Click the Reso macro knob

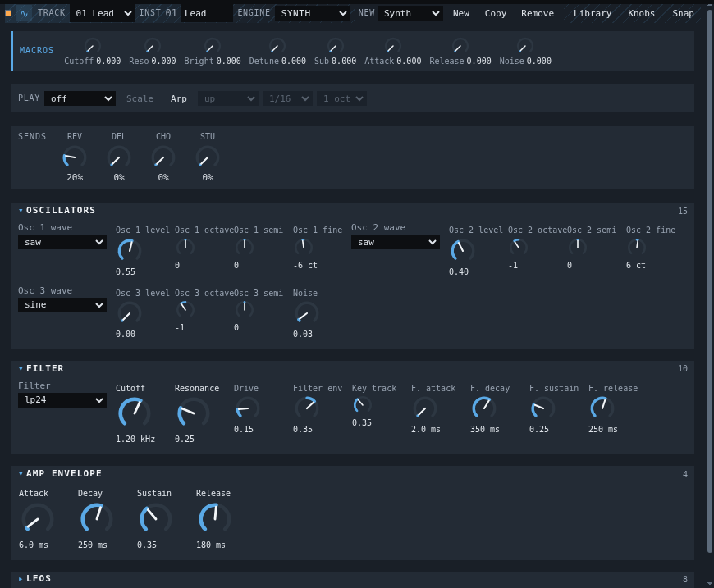152,47
